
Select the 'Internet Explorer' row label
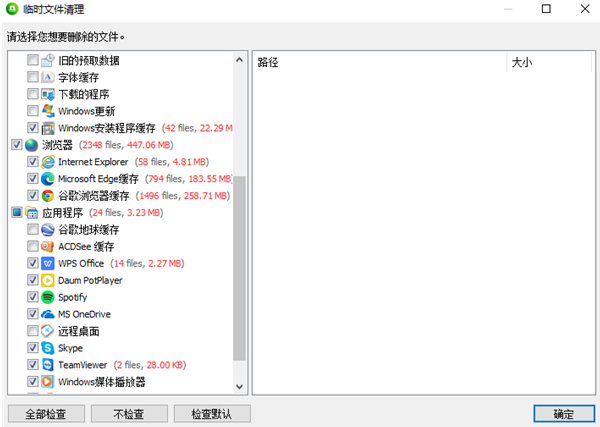point(93,162)
